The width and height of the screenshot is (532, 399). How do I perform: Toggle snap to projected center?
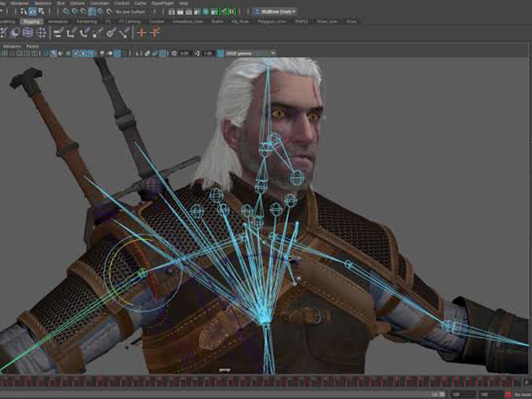(92, 11)
